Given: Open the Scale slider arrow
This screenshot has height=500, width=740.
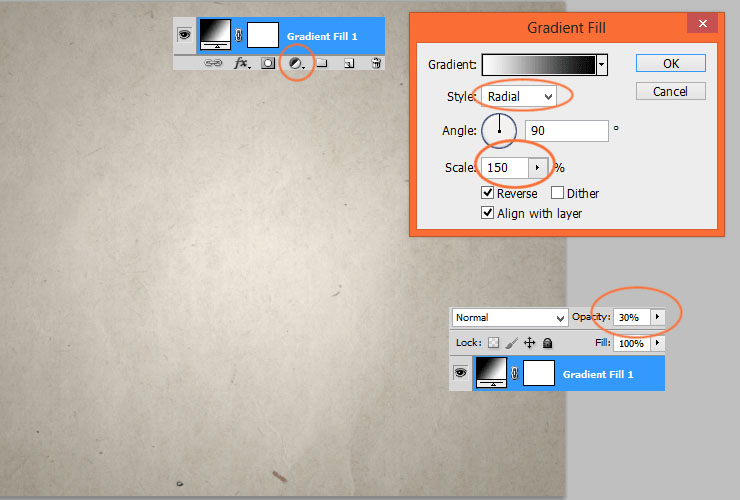Looking at the screenshot, I should click(537, 168).
